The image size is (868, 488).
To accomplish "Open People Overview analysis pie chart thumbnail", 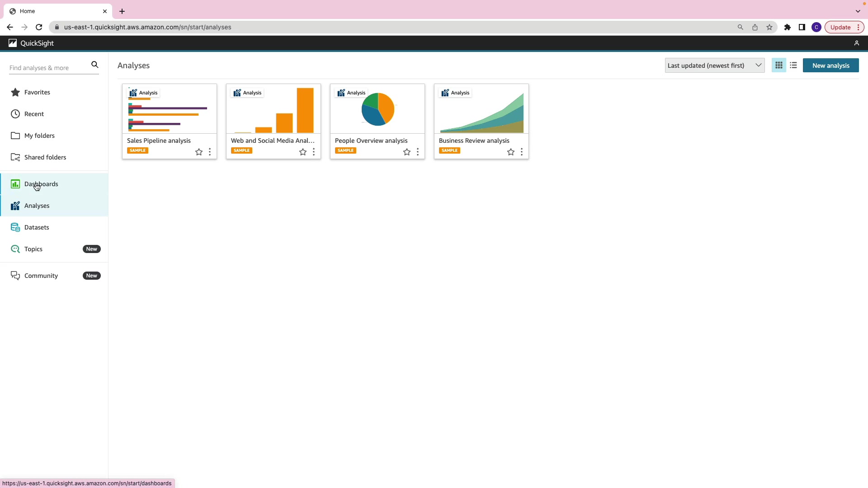I will coord(377,109).
